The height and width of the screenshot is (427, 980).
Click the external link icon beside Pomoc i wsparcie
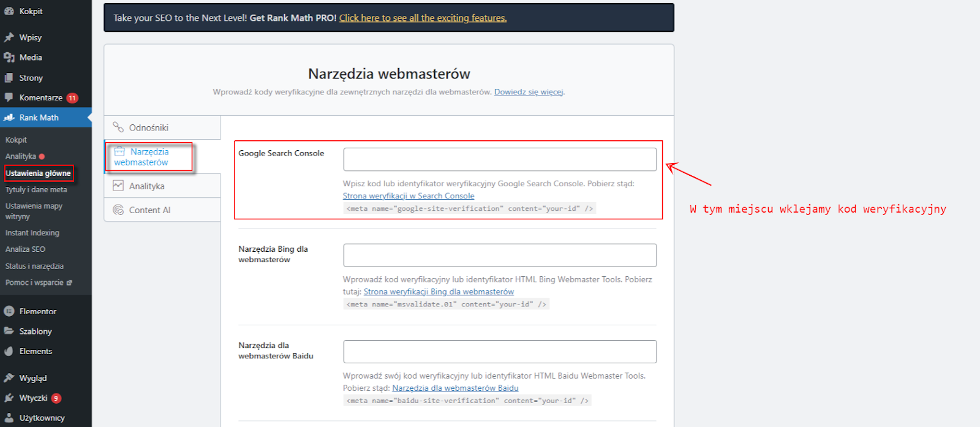[69, 282]
